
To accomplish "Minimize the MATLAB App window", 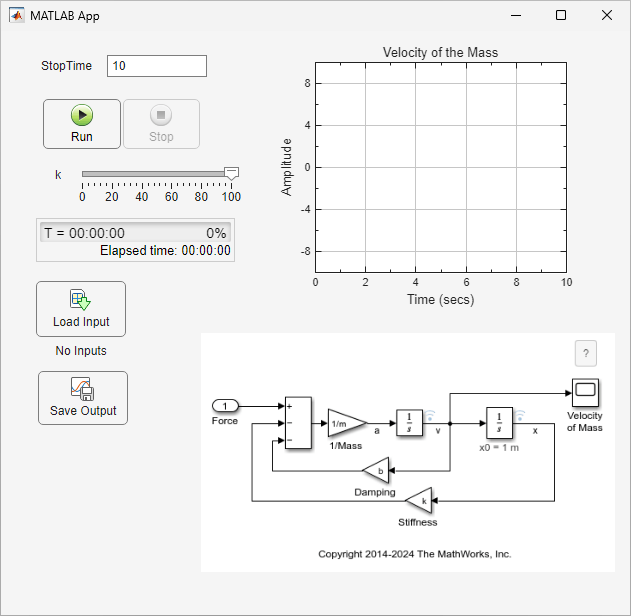I will [516, 15].
